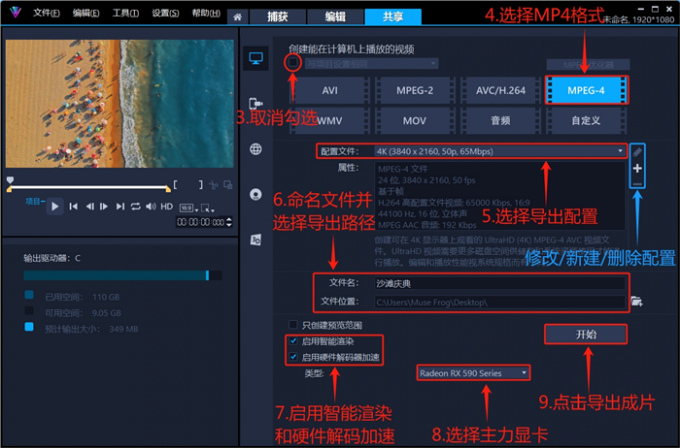Click the file location path field

click(x=500, y=302)
